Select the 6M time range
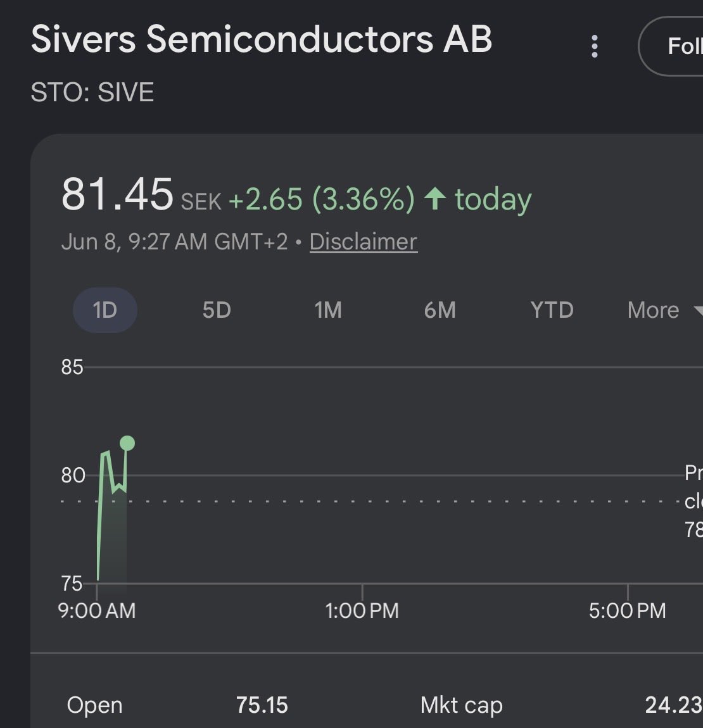Viewport: 703px width, 728px height. pyautogui.click(x=440, y=310)
